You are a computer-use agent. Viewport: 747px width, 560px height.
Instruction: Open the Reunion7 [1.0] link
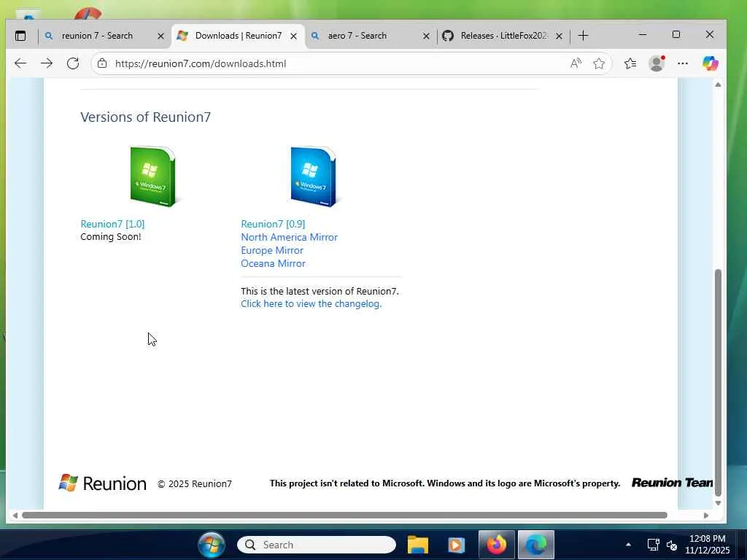[x=112, y=224]
